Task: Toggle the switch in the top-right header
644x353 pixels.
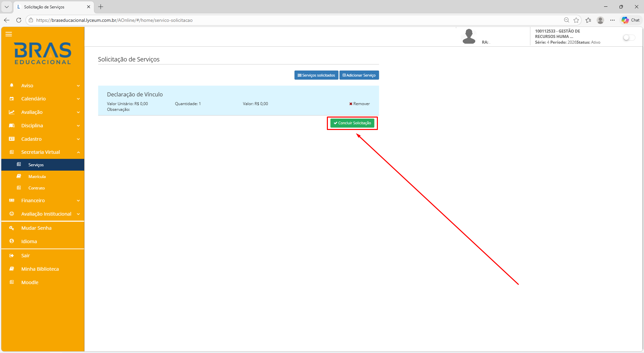Action: 629,38
